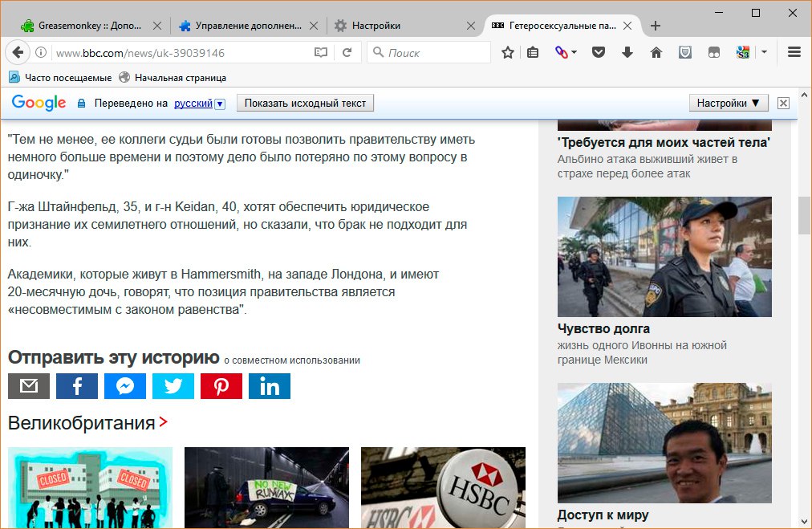
Task: Open downloads arrow icon
Action: (x=627, y=52)
